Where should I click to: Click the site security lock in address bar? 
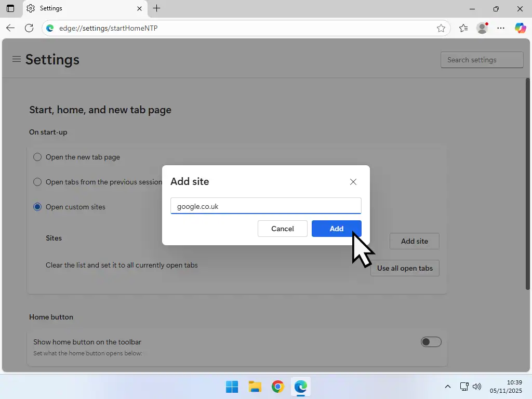(x=49, y=28)
